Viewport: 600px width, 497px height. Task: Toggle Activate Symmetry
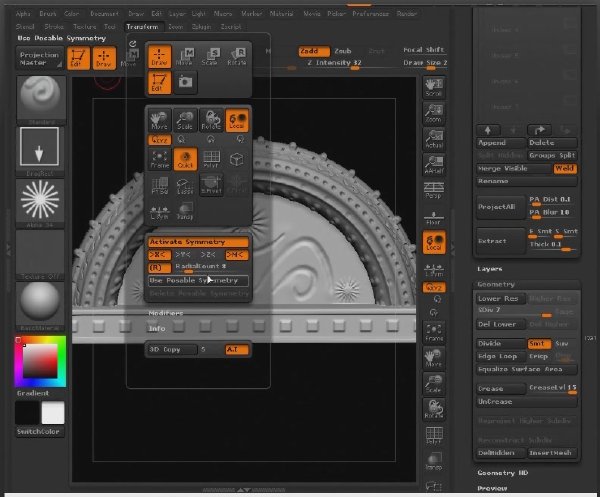click(198, 242)
